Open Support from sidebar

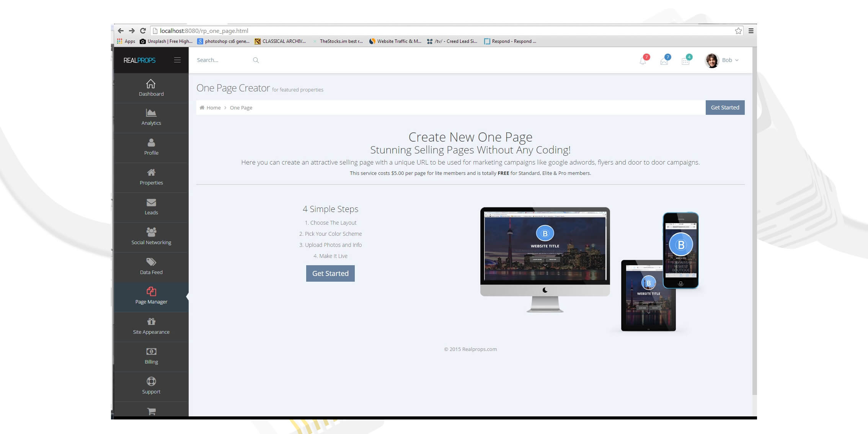pos(151,386)
